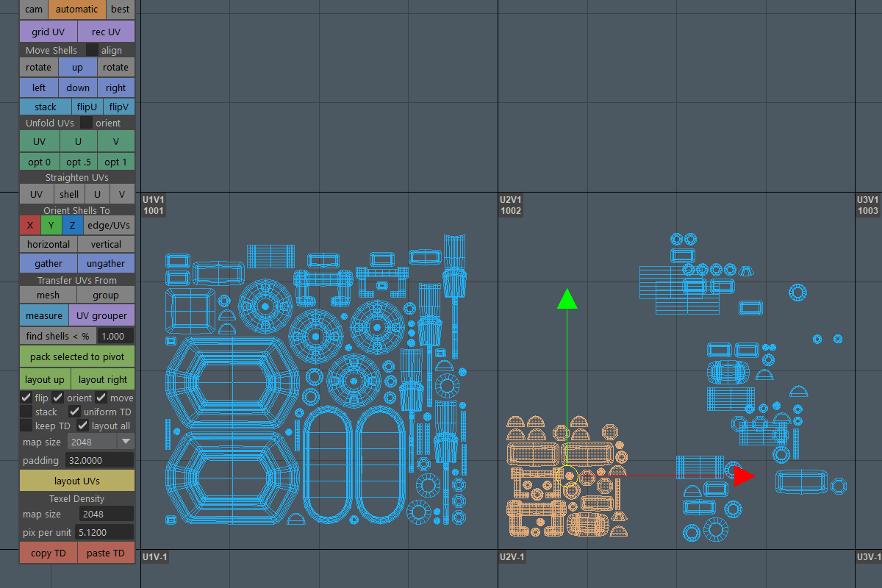Toggle the Unfold UVs orient checkbox
The image size is (882, 588).
[x=87, y=123]
